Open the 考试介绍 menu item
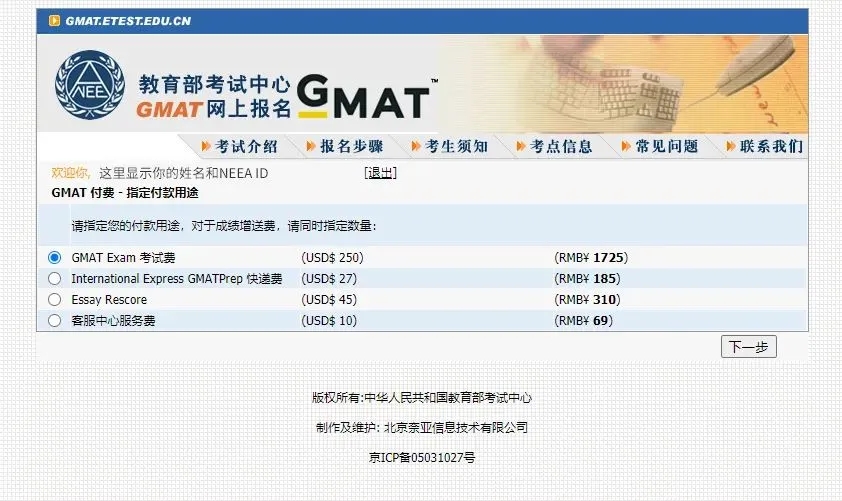 (247, 147)
